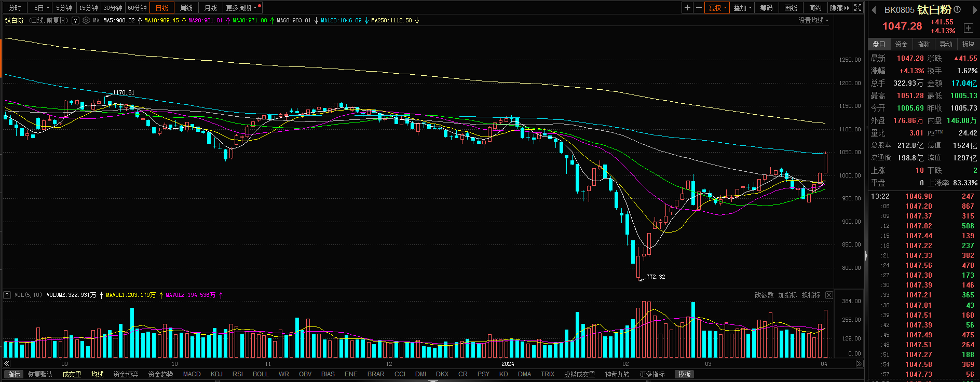Viewport: 980px width, 382px height.
Task: Zoom out chart with minus icon
Action: [x=699, y=8]
